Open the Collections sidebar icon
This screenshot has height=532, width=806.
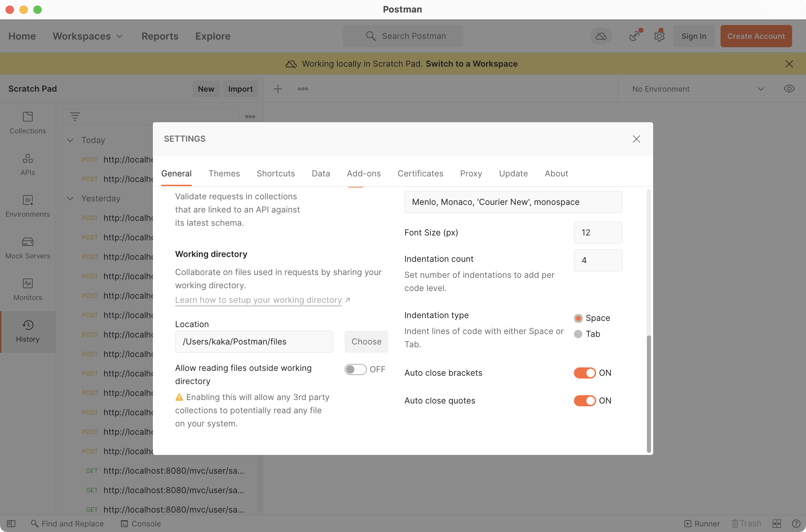[x=27, y=122]
